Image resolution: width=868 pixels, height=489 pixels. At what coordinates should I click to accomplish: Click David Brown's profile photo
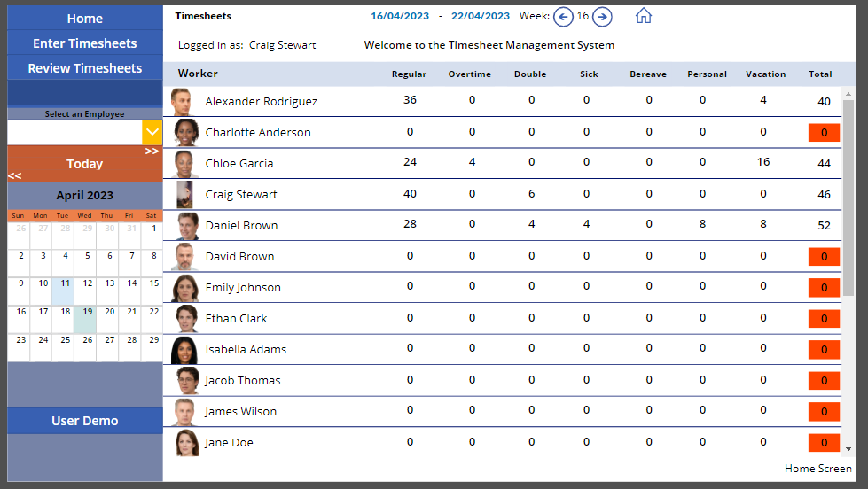point(184,257)
